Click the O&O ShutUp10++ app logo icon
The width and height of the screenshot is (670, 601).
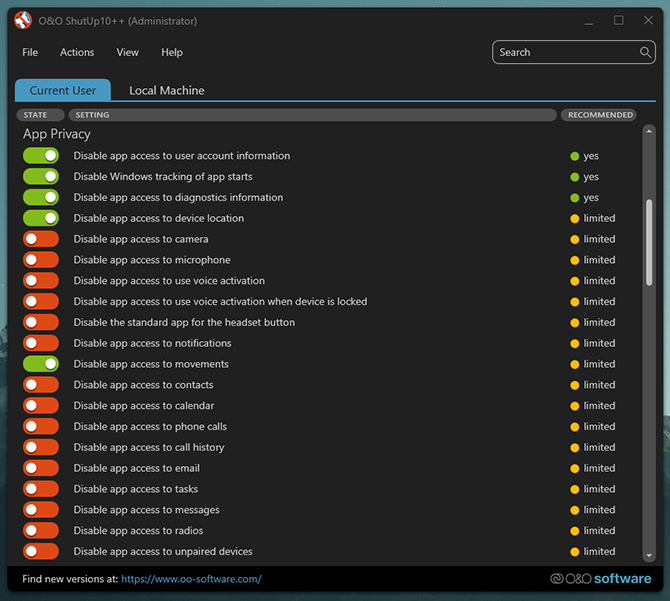(23, 21)
